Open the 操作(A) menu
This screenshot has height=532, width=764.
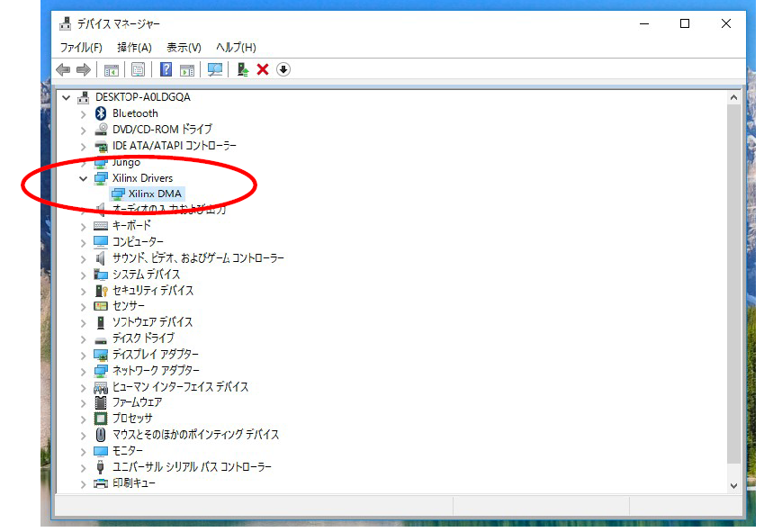click(134, 47)
